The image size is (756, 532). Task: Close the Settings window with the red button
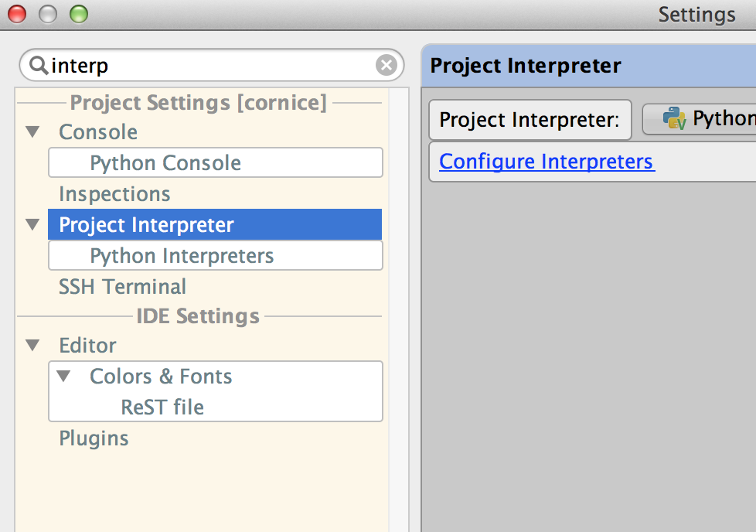click(x=17, y=14)
